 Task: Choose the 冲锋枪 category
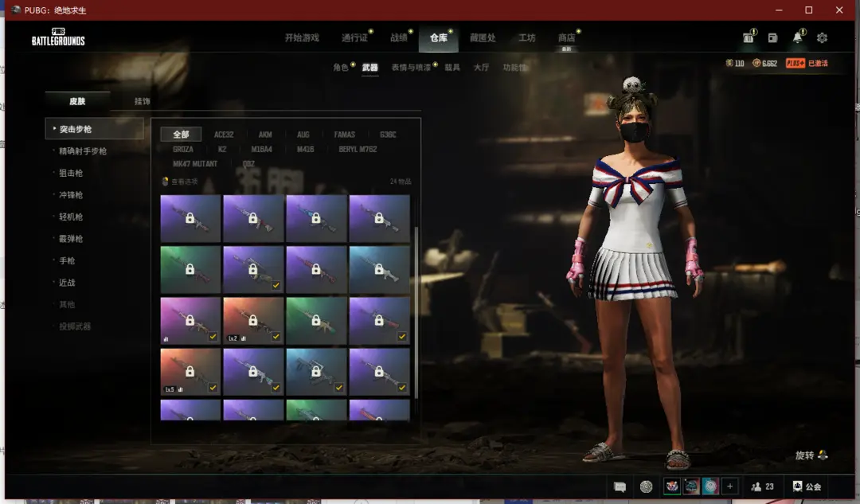click(x=71, y=195)
